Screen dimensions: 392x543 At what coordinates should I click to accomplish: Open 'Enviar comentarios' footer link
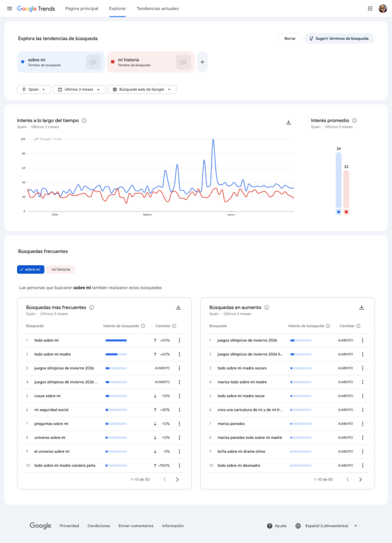coord(136,526)
